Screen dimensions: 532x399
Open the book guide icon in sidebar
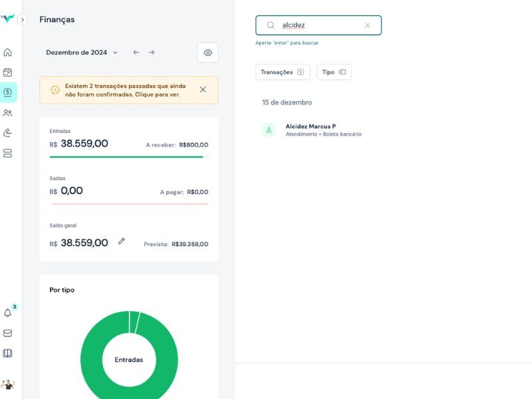(8, 353)
